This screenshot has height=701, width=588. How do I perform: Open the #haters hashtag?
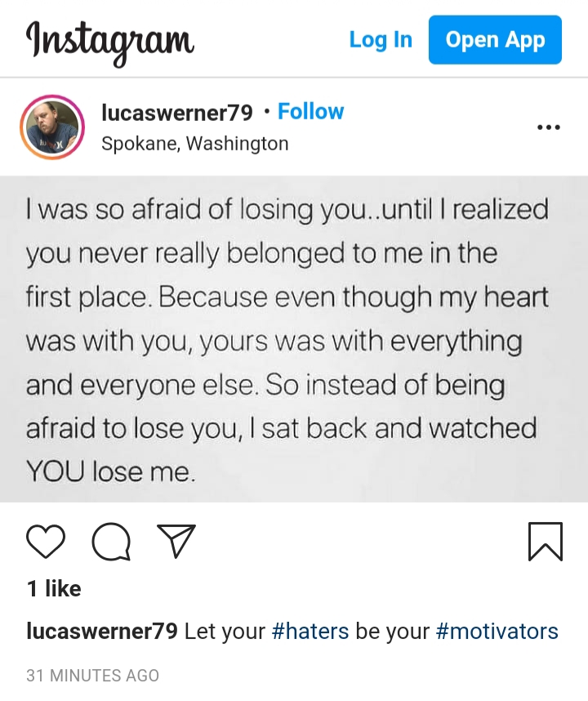pos(310,632)
